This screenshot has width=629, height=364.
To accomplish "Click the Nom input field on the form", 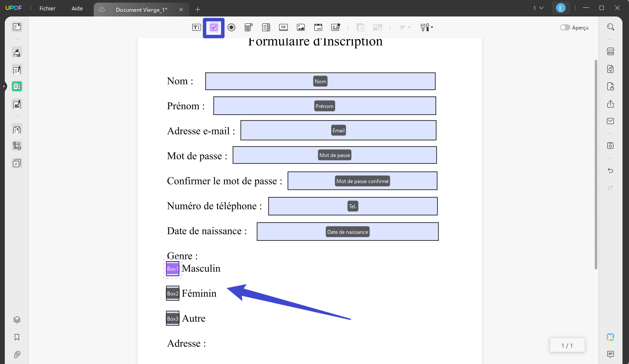I will click(x=320, y=81).
